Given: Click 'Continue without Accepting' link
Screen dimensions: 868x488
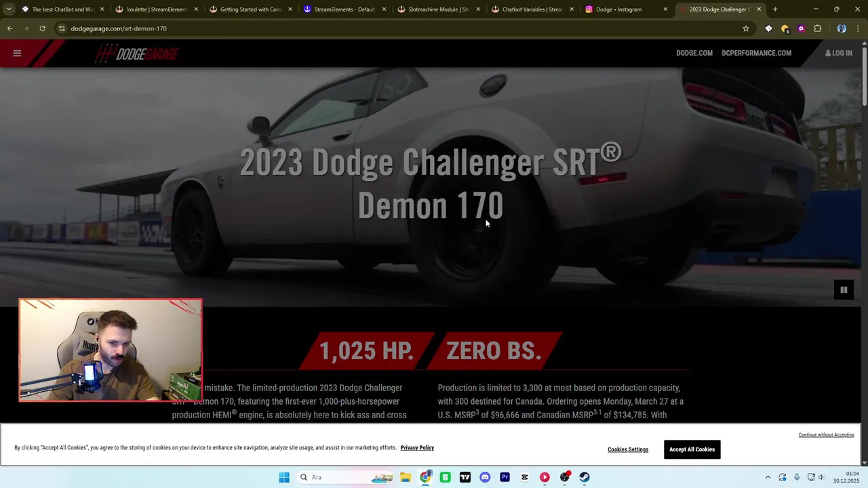Looking at the screenshot, I should (826, 435).
